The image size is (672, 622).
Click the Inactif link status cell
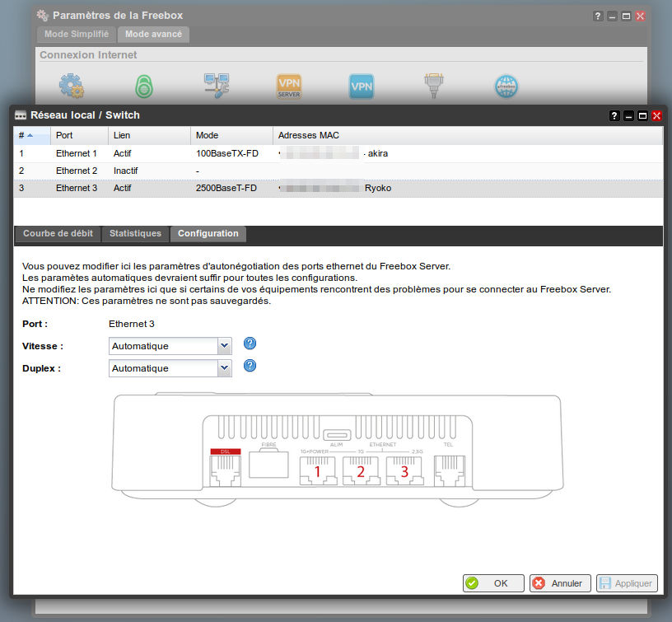point(125,171)
